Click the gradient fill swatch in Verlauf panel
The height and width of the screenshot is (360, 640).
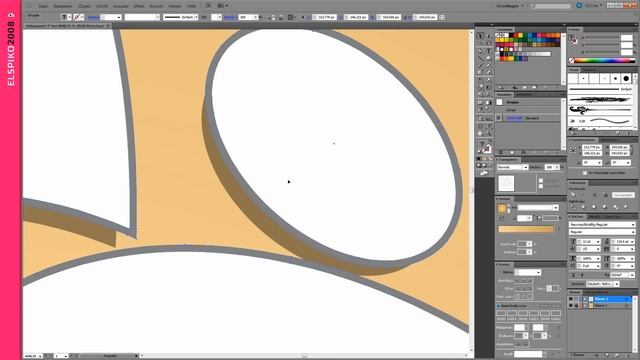(502, 209)
